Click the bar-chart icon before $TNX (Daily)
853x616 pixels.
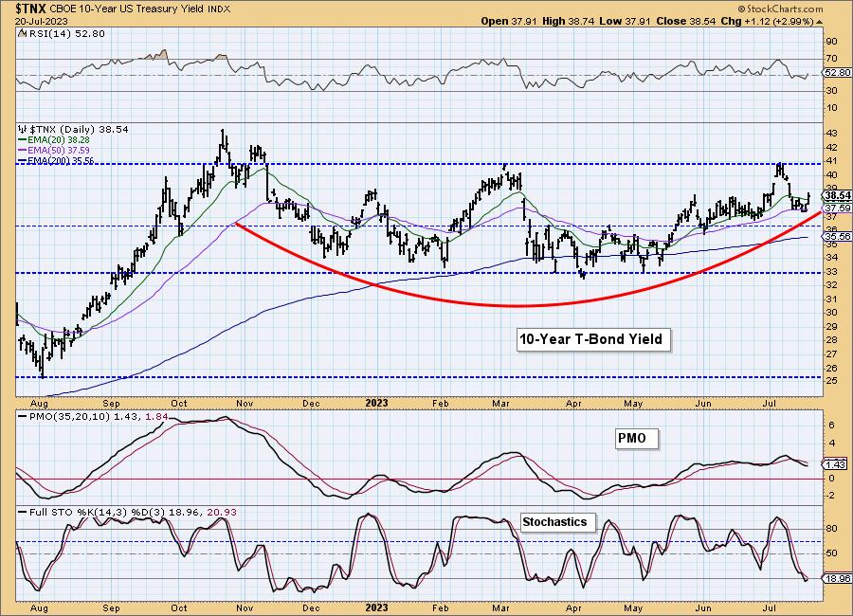coord(23,130)
